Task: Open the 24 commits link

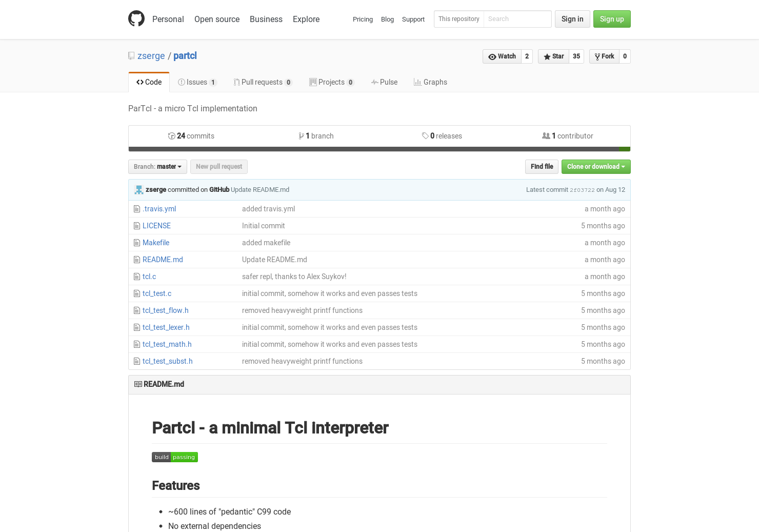Action: click(x=191, y=136)
